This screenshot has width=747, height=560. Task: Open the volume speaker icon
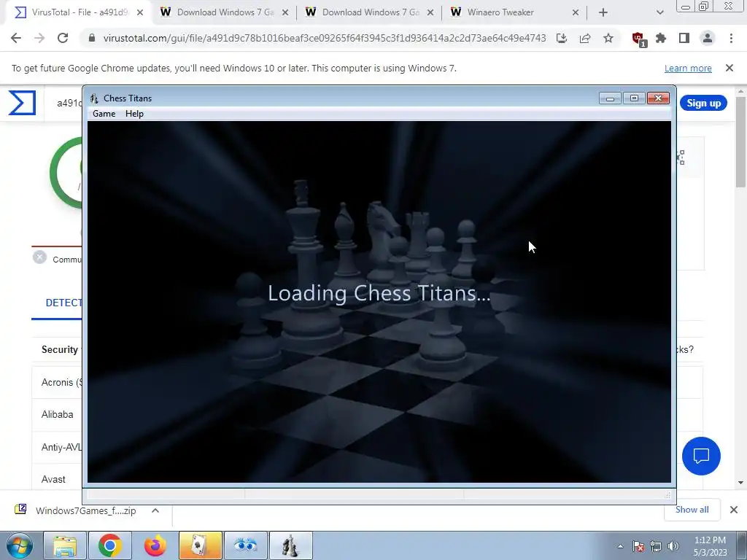click(673, 546)
